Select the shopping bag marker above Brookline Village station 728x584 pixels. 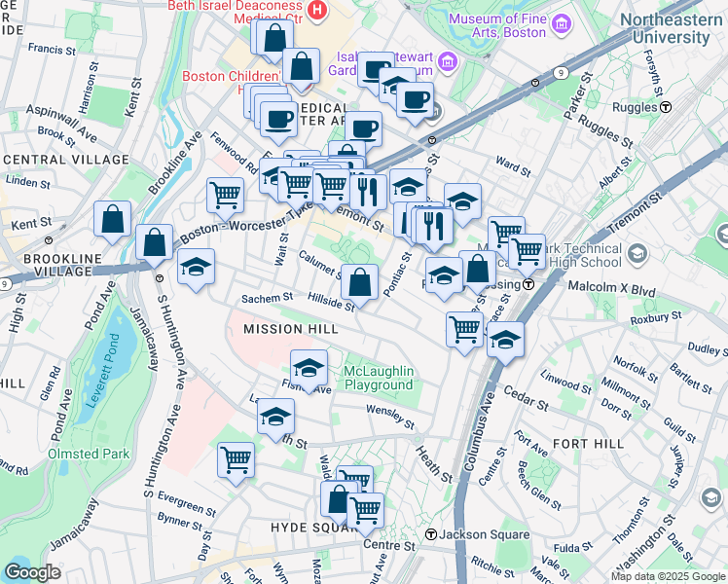[154, 244]
